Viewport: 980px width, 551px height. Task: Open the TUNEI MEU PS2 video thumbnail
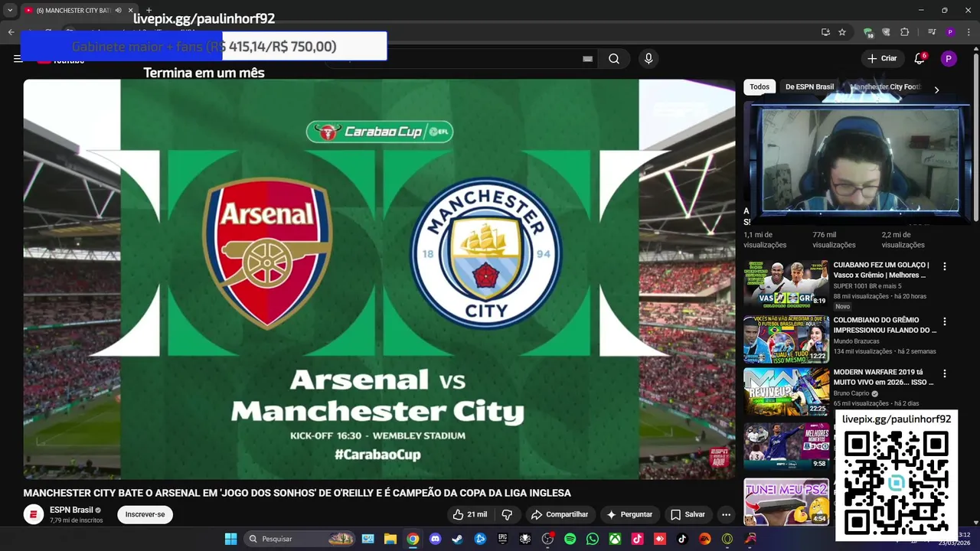pos(786,501)
